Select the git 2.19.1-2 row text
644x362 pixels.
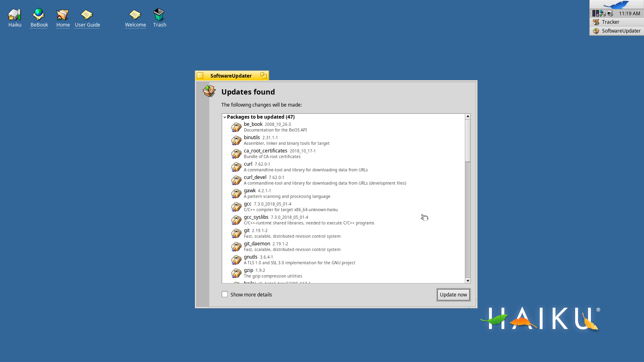256,230
